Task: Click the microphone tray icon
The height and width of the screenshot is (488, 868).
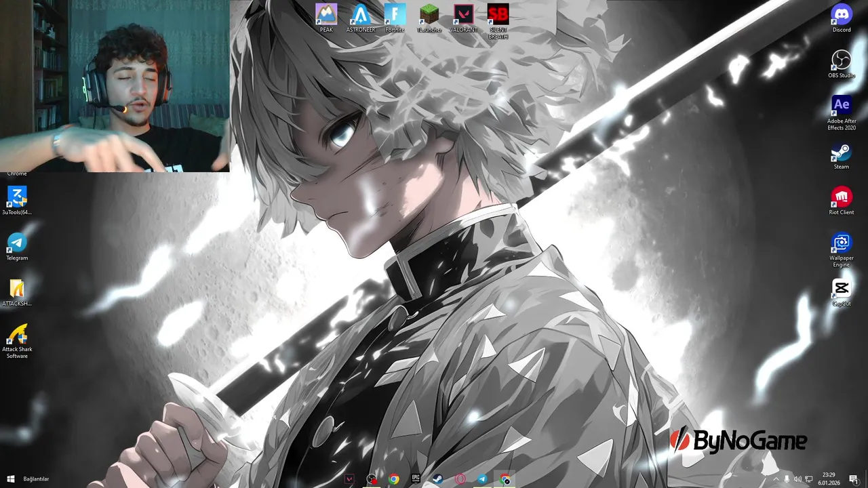Action: (x=787, y=479)
